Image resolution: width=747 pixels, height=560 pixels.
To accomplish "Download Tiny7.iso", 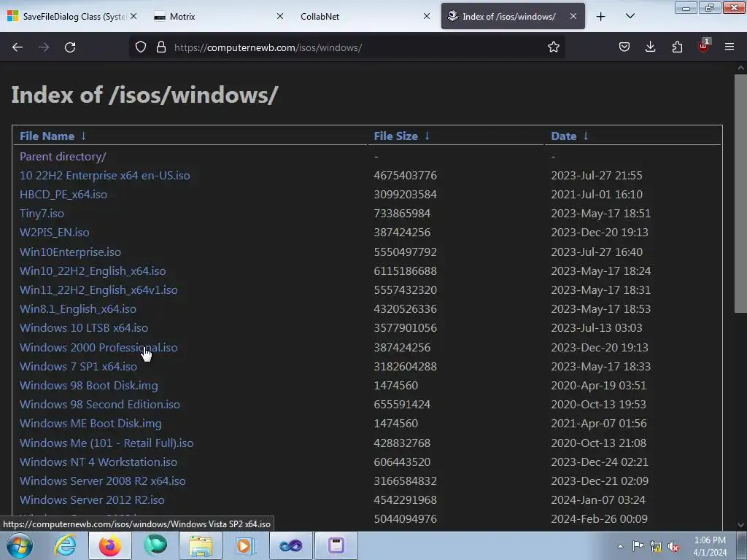I will click(42, 214).
